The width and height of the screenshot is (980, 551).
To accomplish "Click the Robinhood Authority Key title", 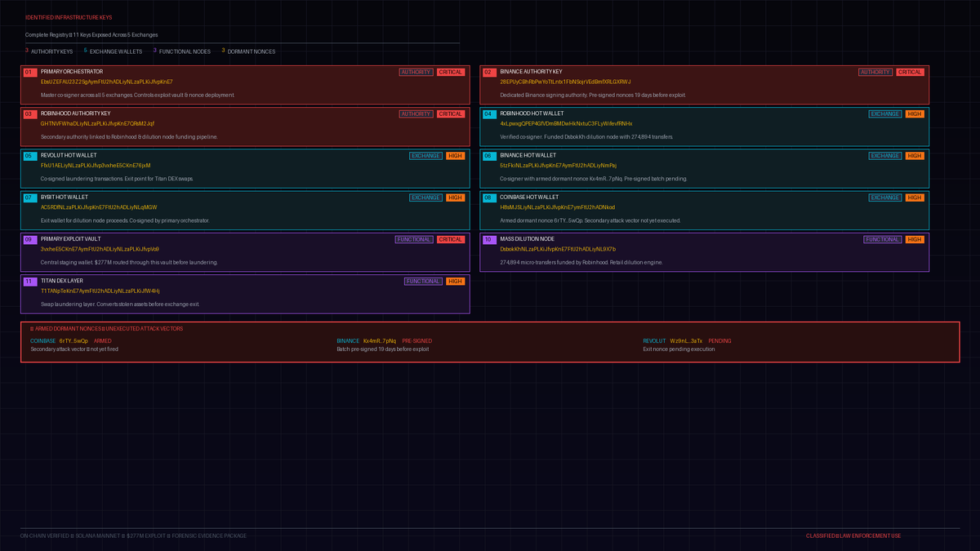I will coord(75,113).
